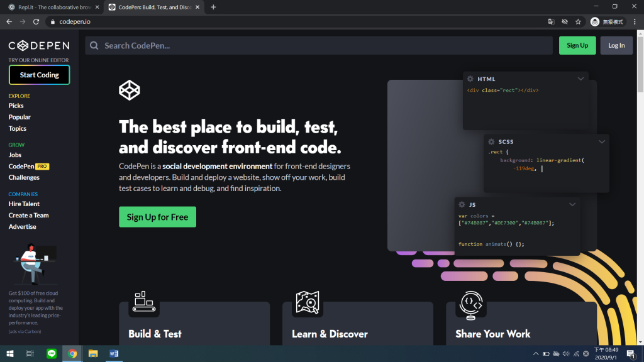Reload the page with the refresh icon
Image resolution: width=644 pixels, height=362 pixels.
coord(36,22)
